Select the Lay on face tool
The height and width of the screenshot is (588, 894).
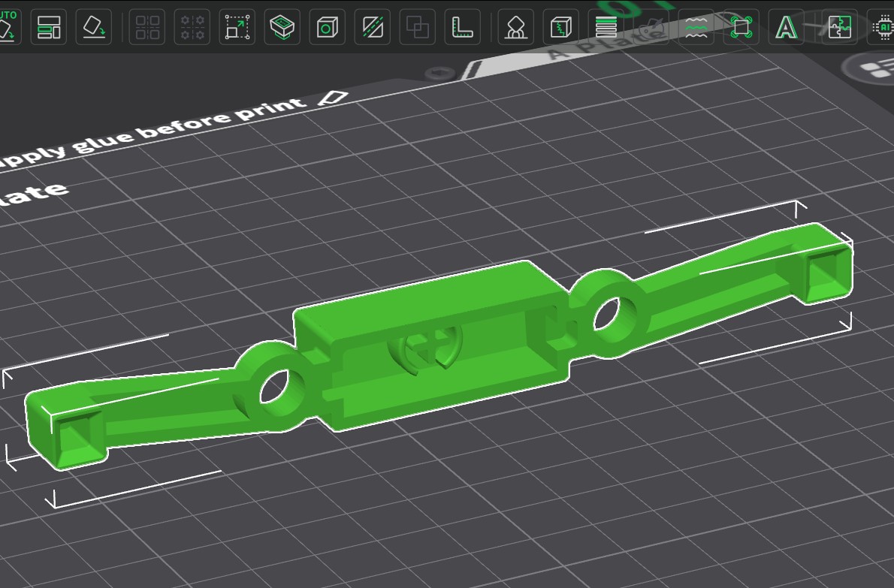click(x=282, y=27)
